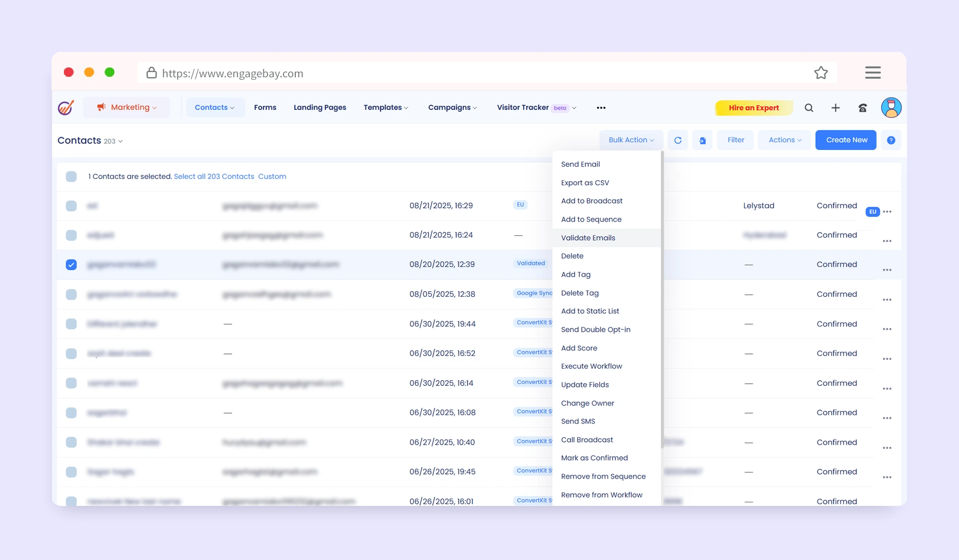Bookmark page with star icon

[821, 73]
